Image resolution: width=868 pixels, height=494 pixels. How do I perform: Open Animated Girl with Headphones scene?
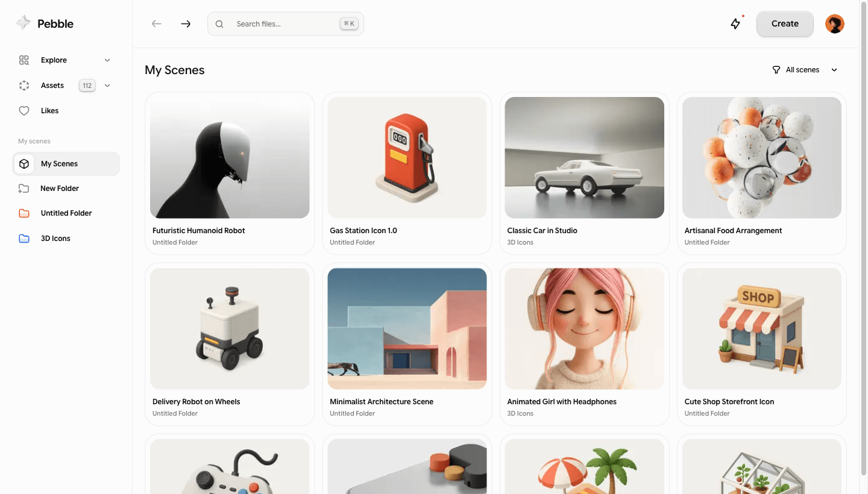coord(584,329)
